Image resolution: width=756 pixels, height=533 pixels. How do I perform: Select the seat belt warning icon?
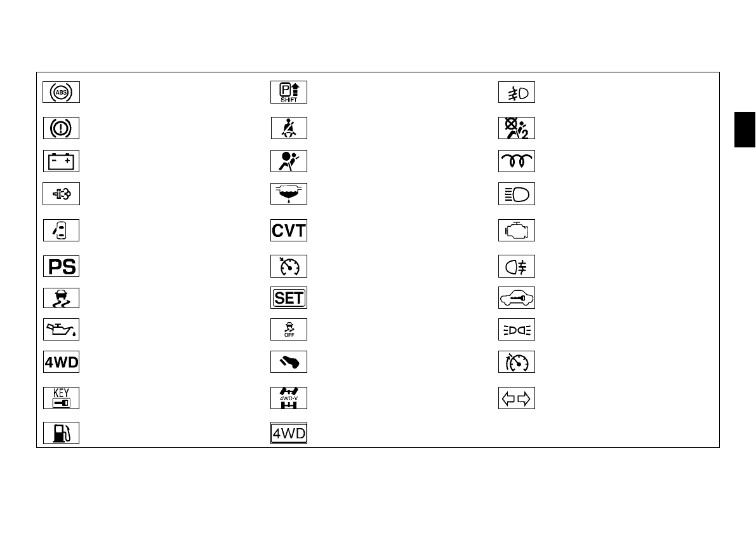tap(289, 128)
